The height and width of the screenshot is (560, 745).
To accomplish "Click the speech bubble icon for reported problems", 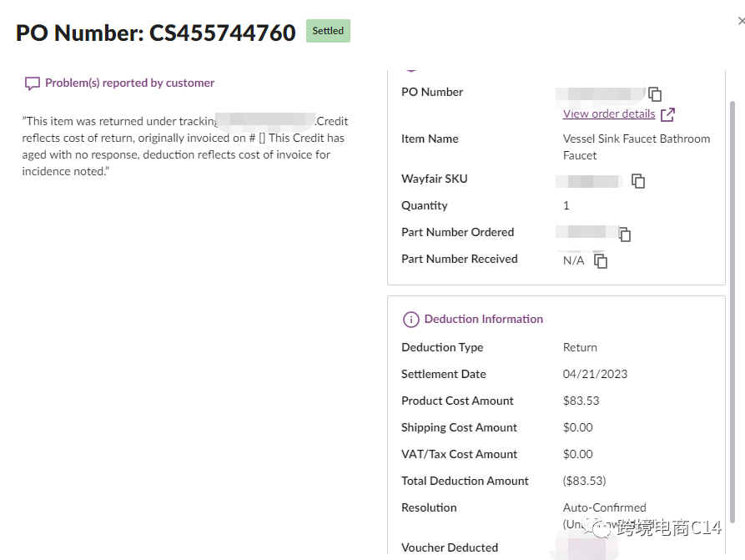I will coord(33,83).
